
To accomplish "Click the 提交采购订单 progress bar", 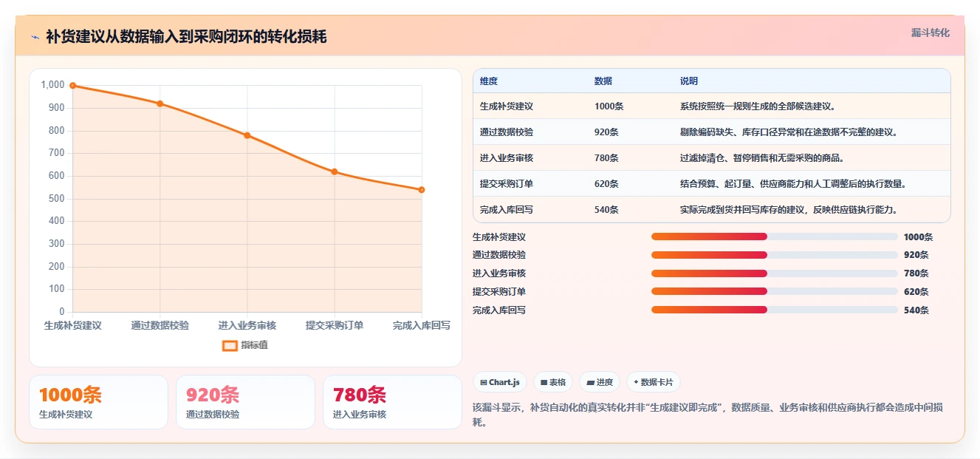I will [775, 291].
